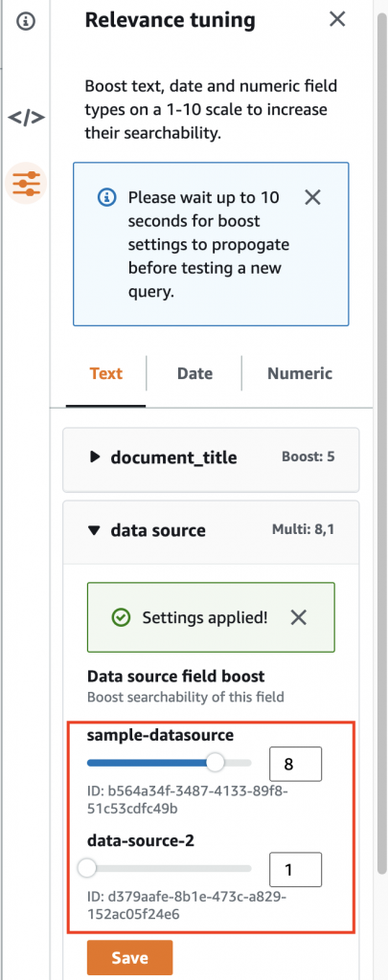Dismiss the Settings applied message
Image resolution: width=388 pixels, height=980 pixels.
pyautogui.click(x=299, y=618)
